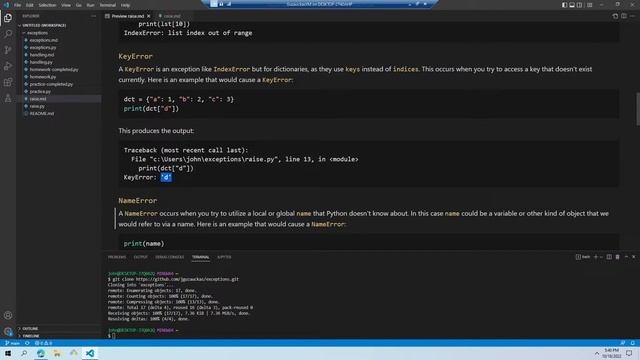Switch to the Debug Console tab
This screenshot has height=360, width=640.
(169, 257)
